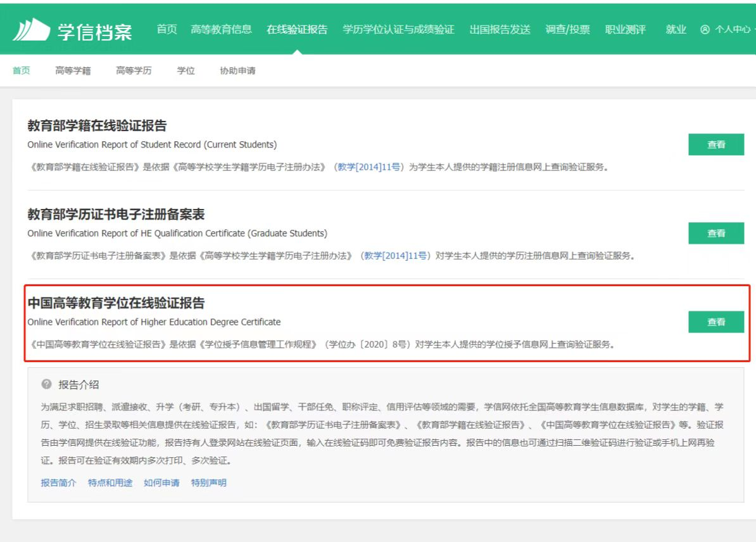
Task: Switch to the 高等学籍 tab
Action: pos(73,70)
